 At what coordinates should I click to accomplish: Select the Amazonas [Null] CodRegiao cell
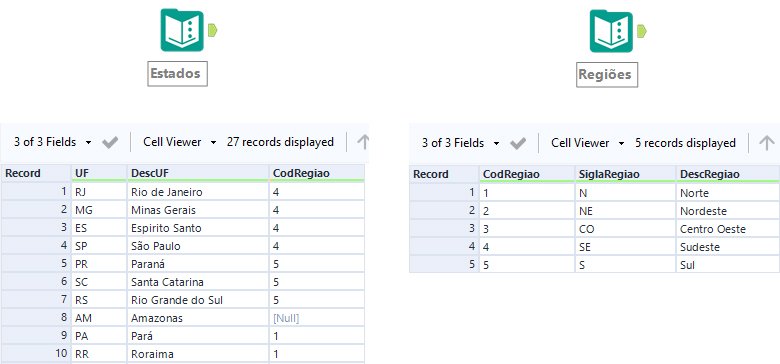(x=316, y=318)
